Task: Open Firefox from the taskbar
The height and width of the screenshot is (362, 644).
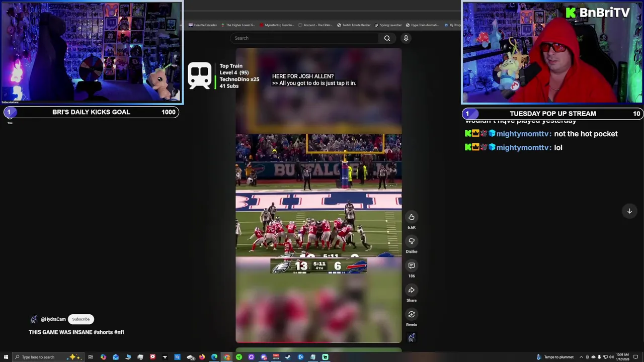Action: (x=202, y=357)
